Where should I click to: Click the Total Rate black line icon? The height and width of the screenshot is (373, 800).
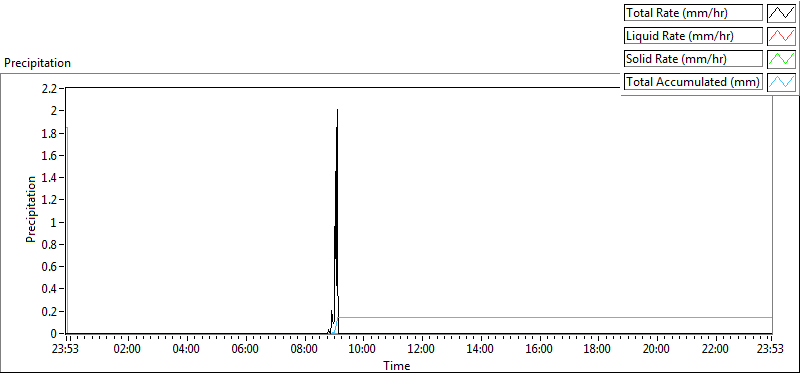pos(781,13)
